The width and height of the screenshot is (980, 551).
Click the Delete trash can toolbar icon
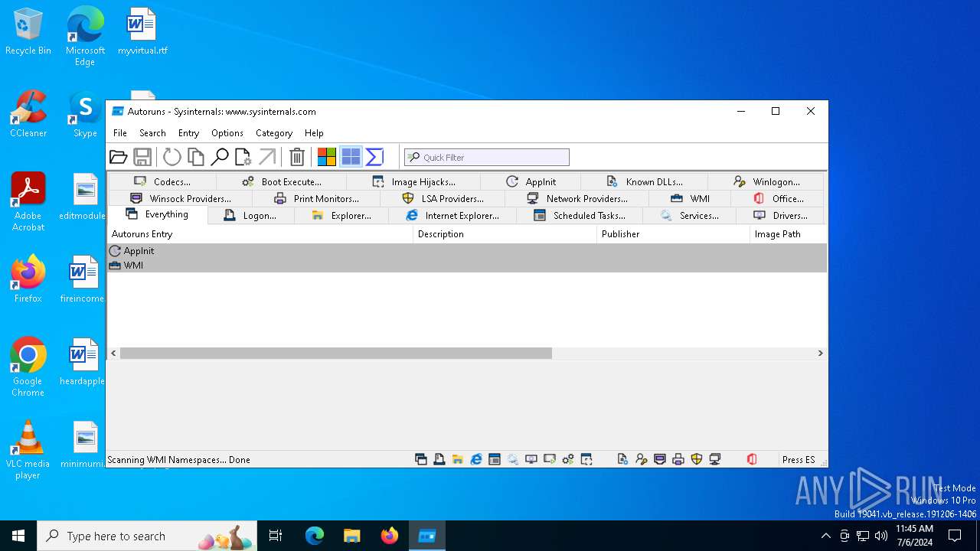coord(297,157)
